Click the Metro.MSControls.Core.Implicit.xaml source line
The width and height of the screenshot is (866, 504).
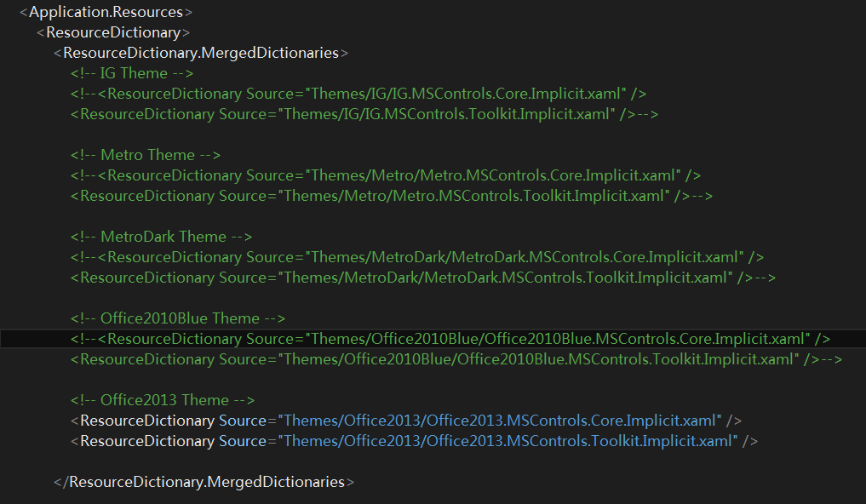coord(386,175)
